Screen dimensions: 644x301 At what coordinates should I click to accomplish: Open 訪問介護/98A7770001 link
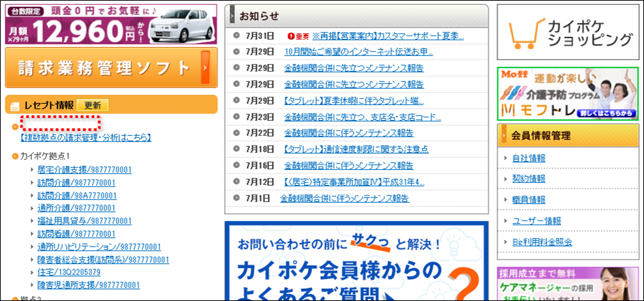pyautogui.click(x=77, y=195)
